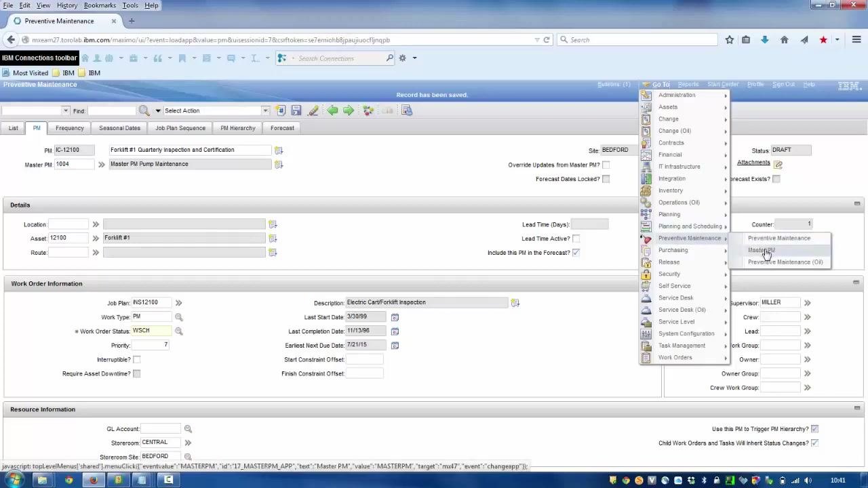
Task: Click Work Order Status lookup magnifier
Action: (179, 331)
